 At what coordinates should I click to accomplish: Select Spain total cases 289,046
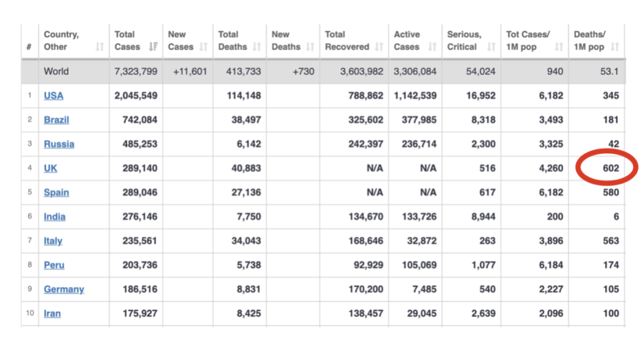[x=140, y=193]
